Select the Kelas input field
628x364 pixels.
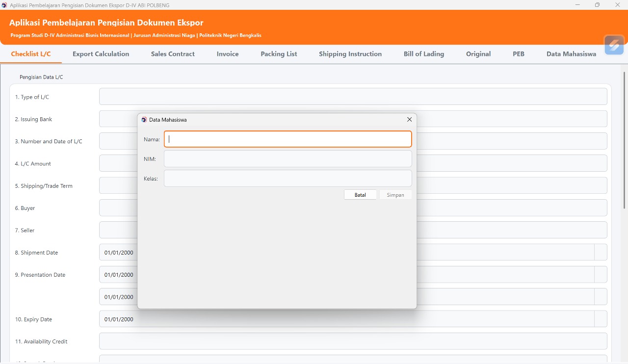288,179
